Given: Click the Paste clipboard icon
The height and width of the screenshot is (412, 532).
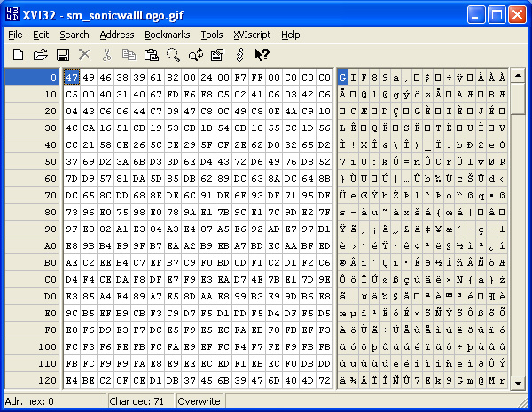Looking at the screenshot, I should click(x=151, y=55).
